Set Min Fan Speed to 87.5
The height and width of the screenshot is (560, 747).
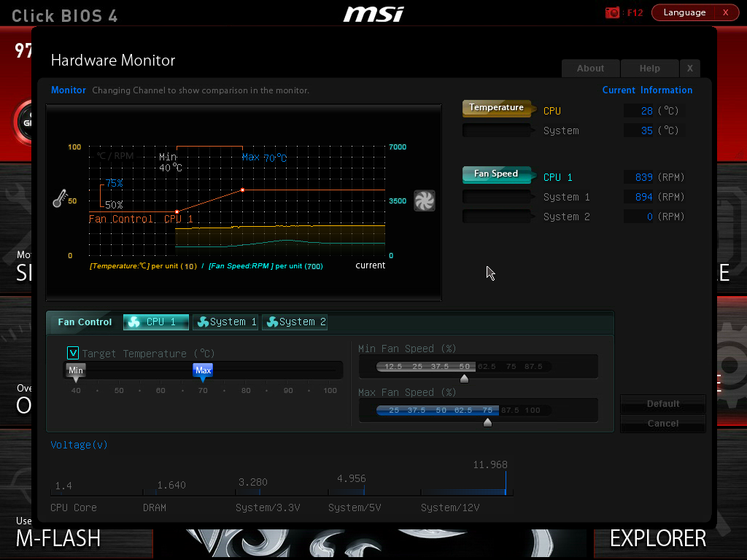tap(533, 366)
